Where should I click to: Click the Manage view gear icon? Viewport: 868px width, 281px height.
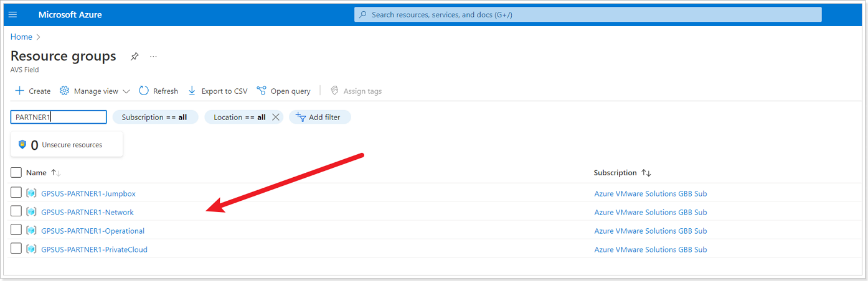[x=64, y=91]
